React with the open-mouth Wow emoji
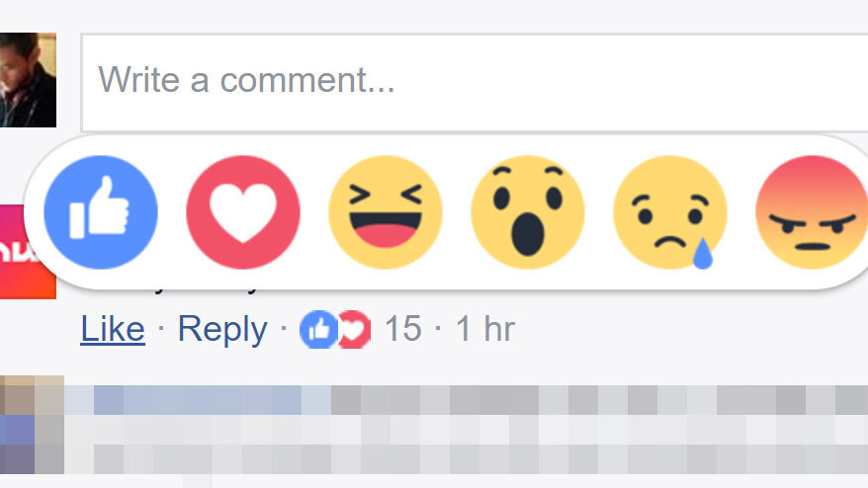This screenshot has height=488, width=868. (x=528, y=212)
